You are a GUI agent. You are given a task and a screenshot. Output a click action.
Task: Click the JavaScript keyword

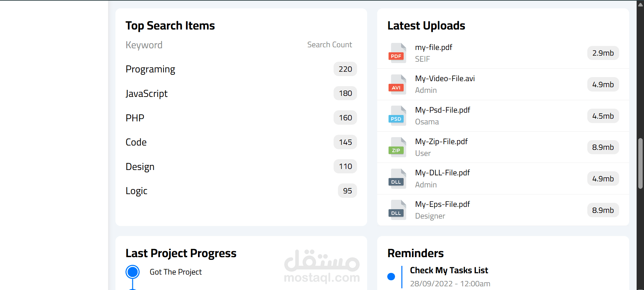pos(147,94)
